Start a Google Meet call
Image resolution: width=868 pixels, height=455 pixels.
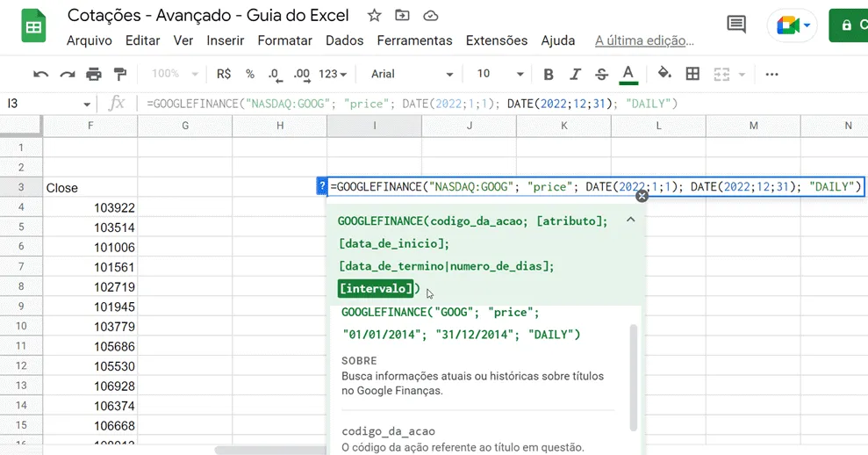pyautogui.click(x=787, y=25)
